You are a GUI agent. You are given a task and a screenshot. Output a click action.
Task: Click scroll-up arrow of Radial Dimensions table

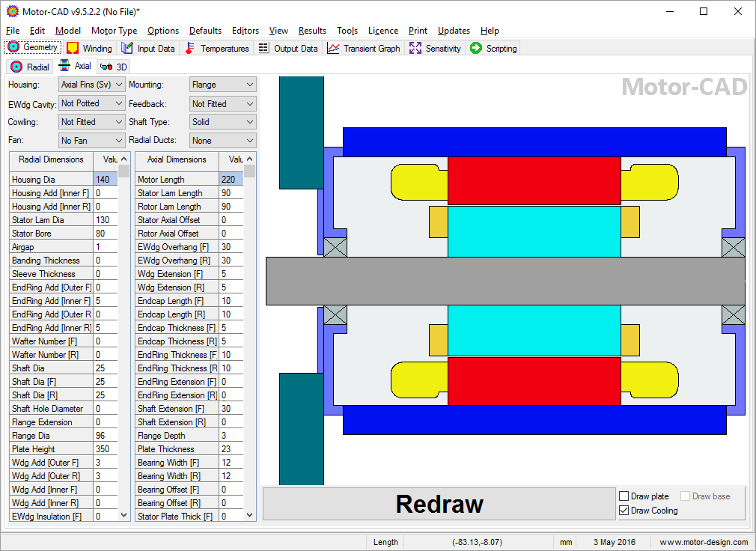(124, 159)
